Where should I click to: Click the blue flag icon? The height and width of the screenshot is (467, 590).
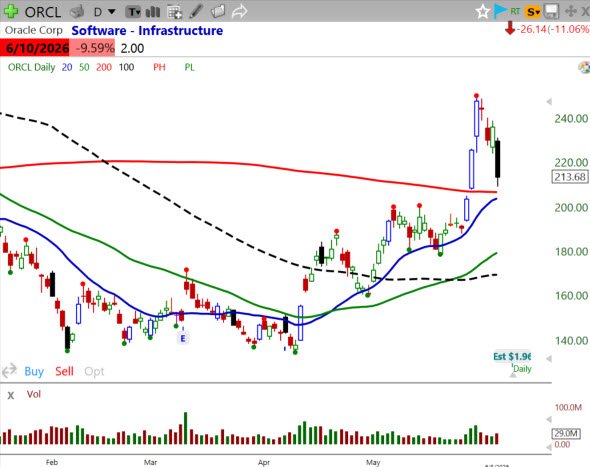coord(499,11)
